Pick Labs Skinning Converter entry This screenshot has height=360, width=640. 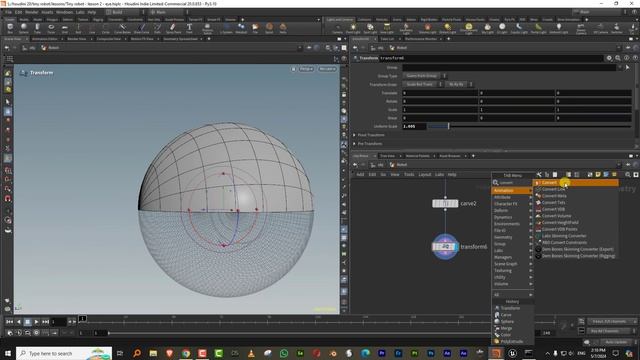tap(576, 236)
